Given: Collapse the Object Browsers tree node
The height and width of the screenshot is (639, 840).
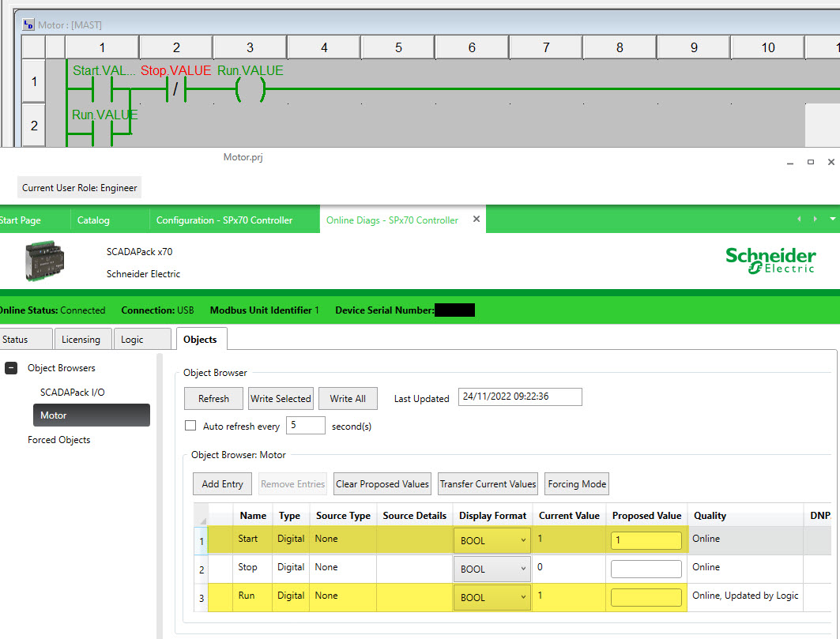Looking at the screenshot, I should pos(11,368).
